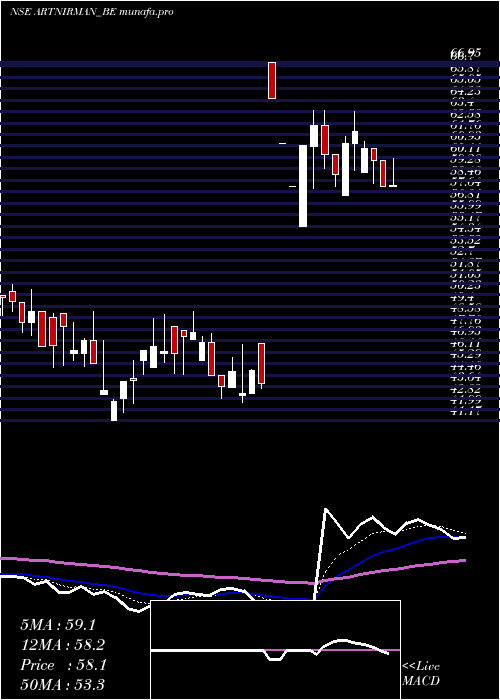Click the purple 50MA line at right end
This screenshot has width=500, height=700.
pyautogui.click(x=463, y=560)
